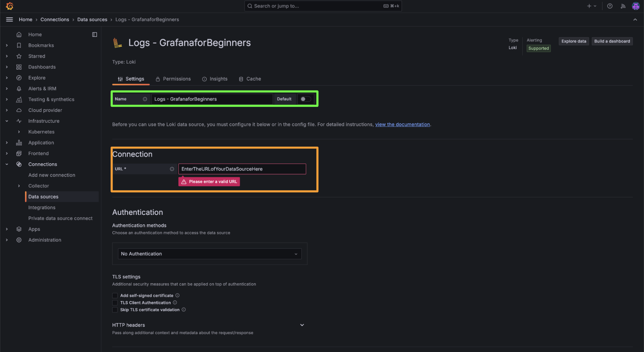Toggle the hamburger menu icon
Image resolution: width=644 pixels, height=352 pixels.
[9, 20]
